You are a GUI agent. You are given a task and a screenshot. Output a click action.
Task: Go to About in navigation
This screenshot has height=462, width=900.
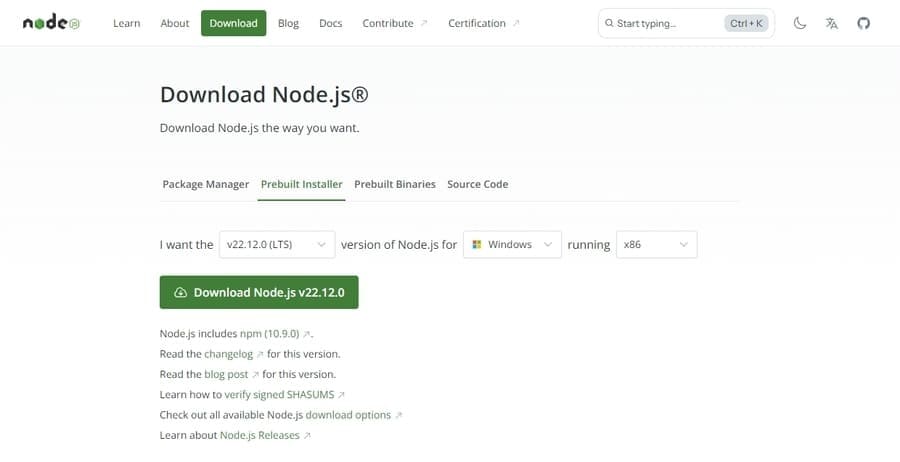pyautogui.click(x=174, y=23)
